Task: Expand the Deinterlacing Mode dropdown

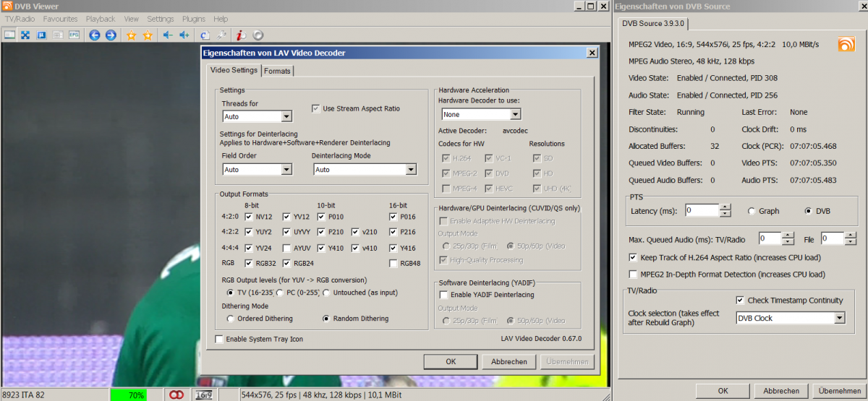Action: click(411, 169)
